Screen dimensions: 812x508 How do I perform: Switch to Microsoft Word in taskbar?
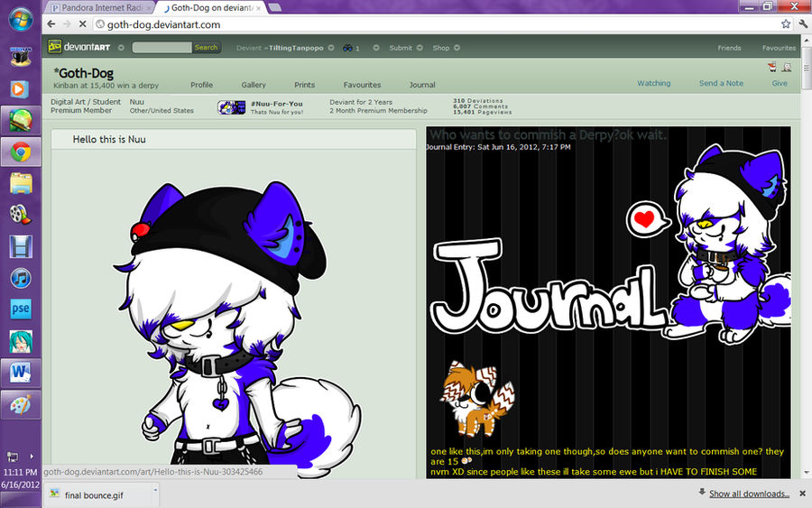click(21, 373)
